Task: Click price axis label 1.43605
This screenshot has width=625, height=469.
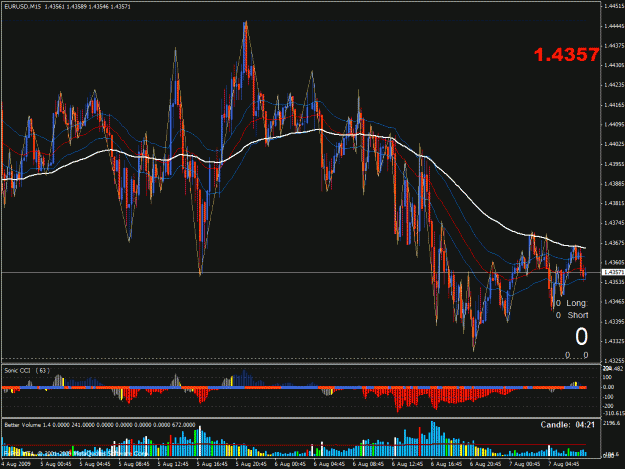Action: 614,262
